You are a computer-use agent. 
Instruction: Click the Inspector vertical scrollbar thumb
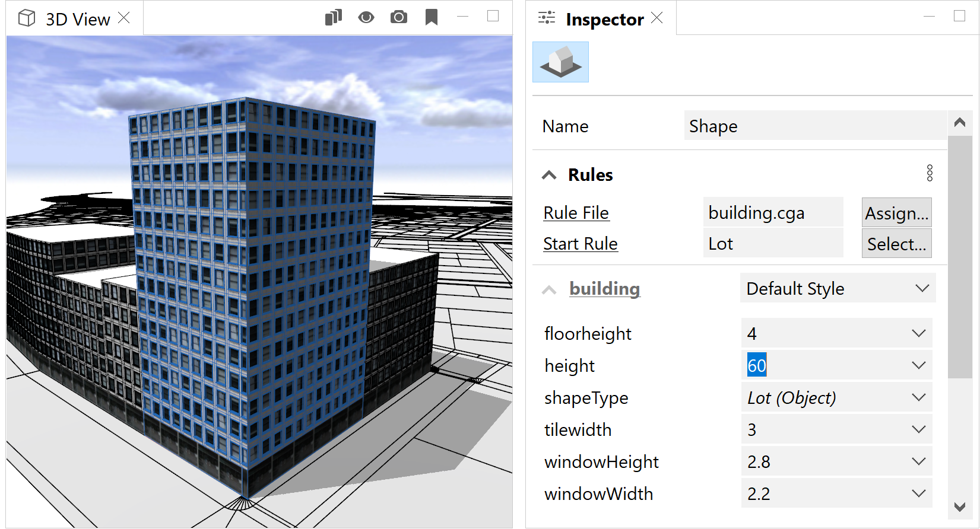point(960,257)
